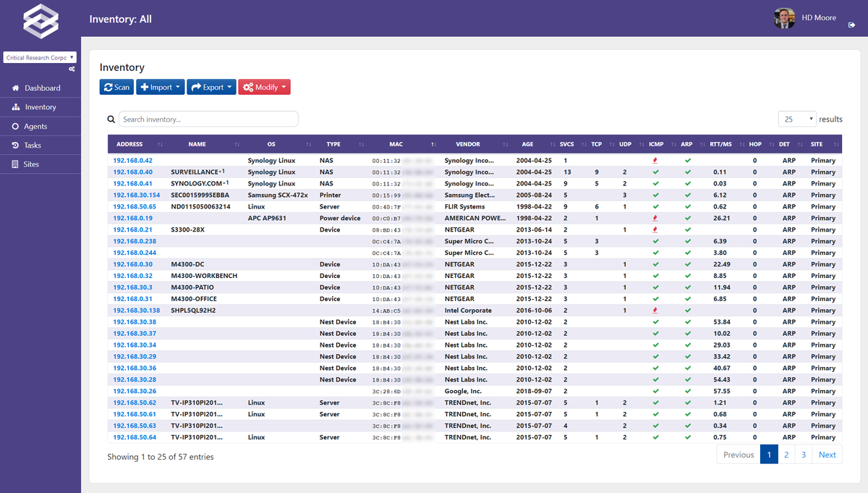Sort table by HOP column
The width and height of the screenshot is (868, 493).
point(760,144)
